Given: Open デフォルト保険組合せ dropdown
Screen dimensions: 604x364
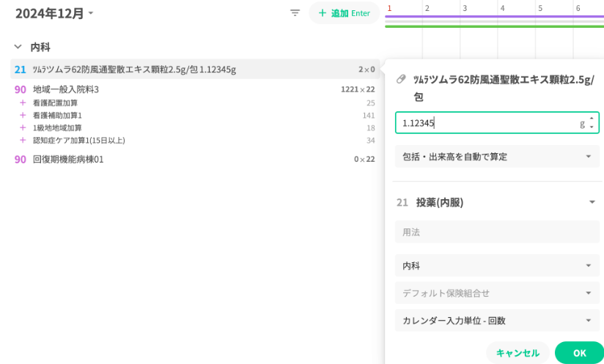Looking at the screenshot, I should coord(496,293).
